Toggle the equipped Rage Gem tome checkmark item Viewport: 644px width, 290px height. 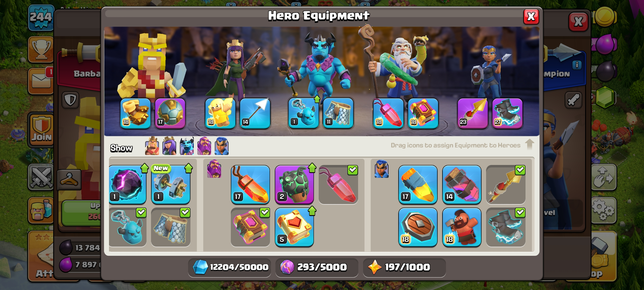250,227
